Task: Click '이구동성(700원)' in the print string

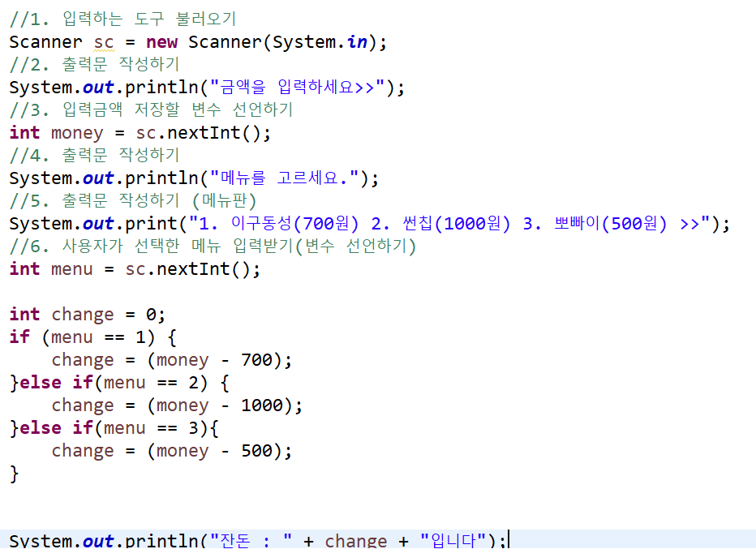Action: click(x=294, y=223)
